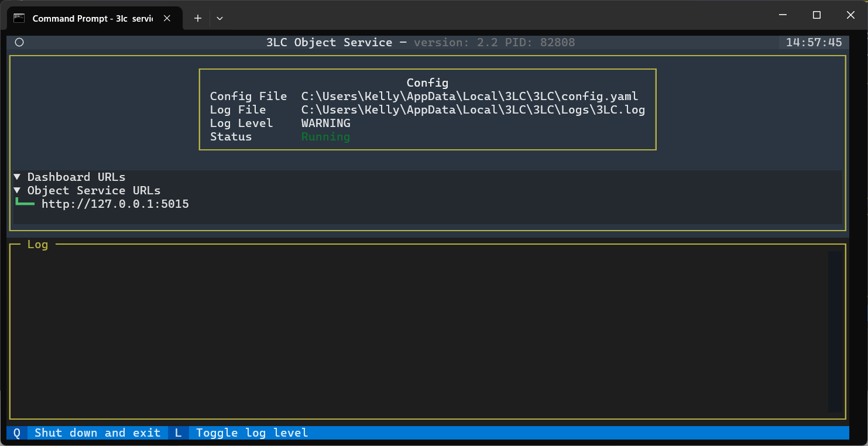This screenshot has height=446, width=868.
Task: Click the Command Prompt icon in the tab
Action: tap(19, 18)
